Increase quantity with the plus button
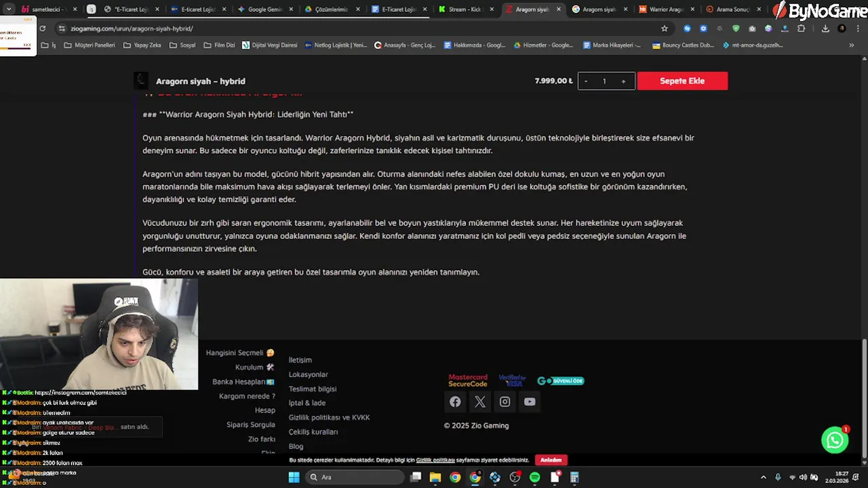Screen dimensions: 868x488 tap(623, 81)
